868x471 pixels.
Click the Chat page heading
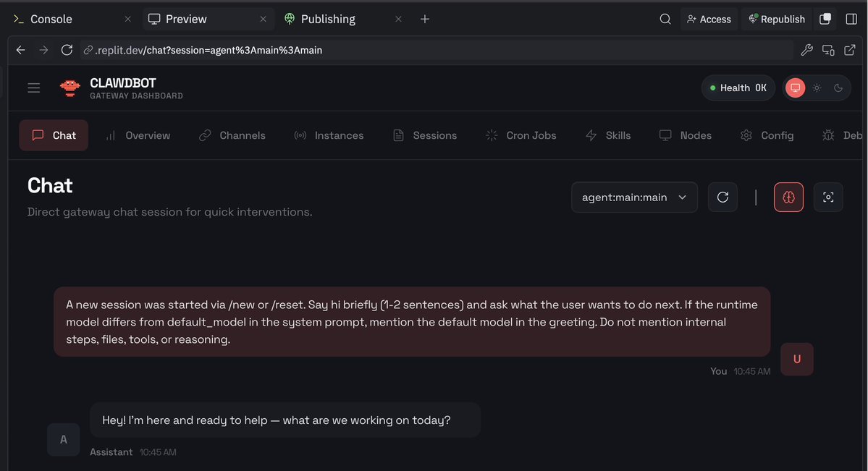(x=50, y=185)
